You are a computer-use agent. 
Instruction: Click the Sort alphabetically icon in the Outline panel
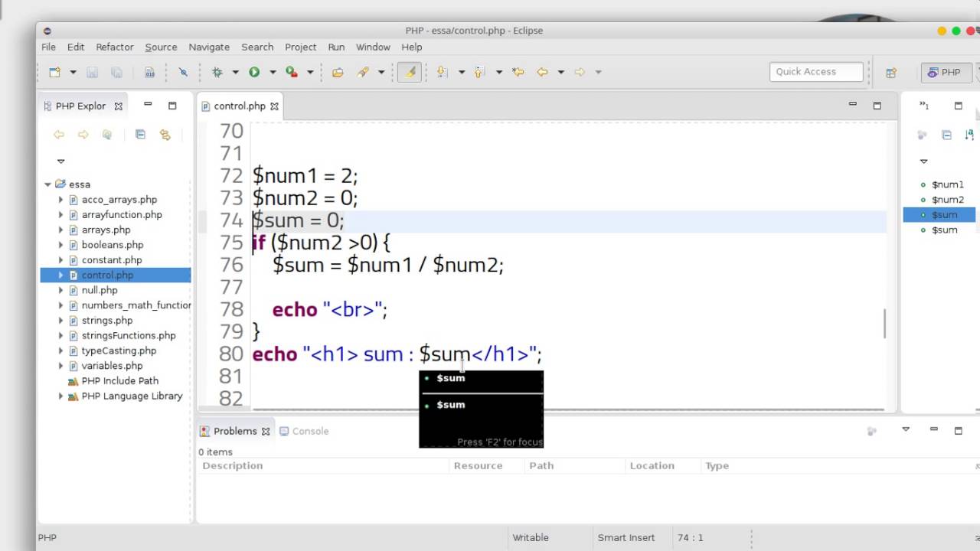coord(969,135)
